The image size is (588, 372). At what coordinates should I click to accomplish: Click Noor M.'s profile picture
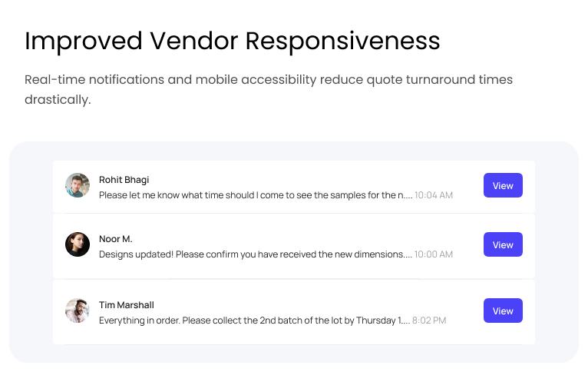pos(78,244)
